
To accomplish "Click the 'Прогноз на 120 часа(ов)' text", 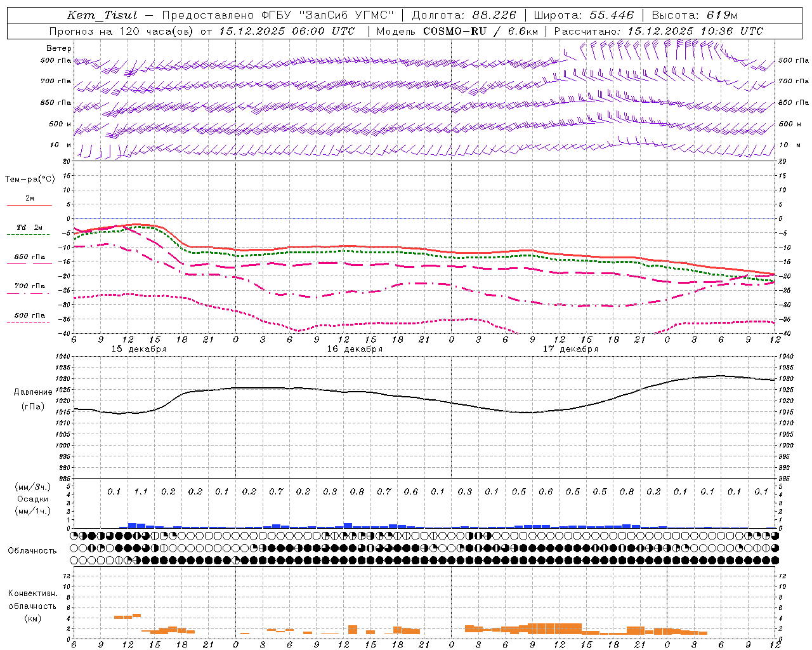I will (122, 31).
